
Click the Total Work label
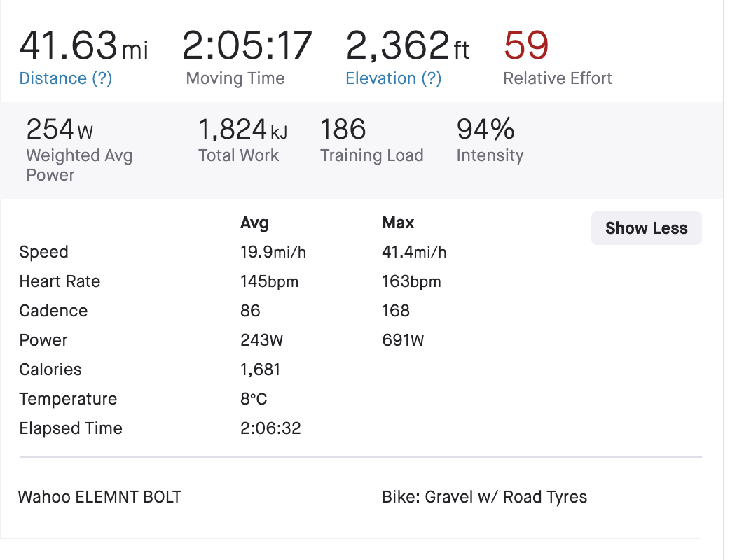coord(238,155)
